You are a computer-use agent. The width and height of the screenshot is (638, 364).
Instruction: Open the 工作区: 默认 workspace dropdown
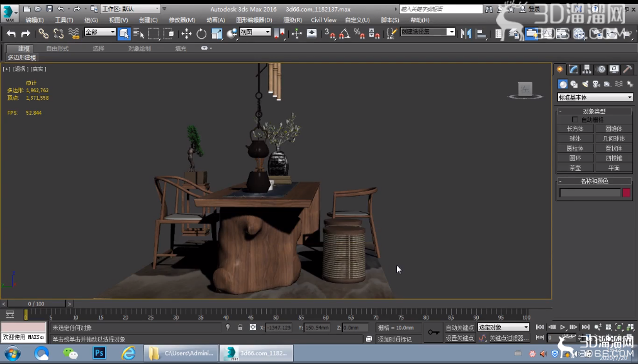[130, 8]
